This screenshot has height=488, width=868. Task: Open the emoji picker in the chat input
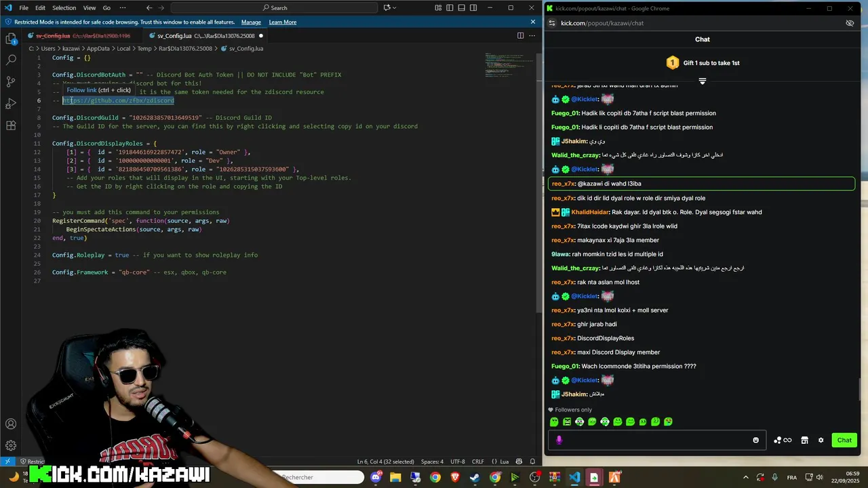(x=756, y=440)
